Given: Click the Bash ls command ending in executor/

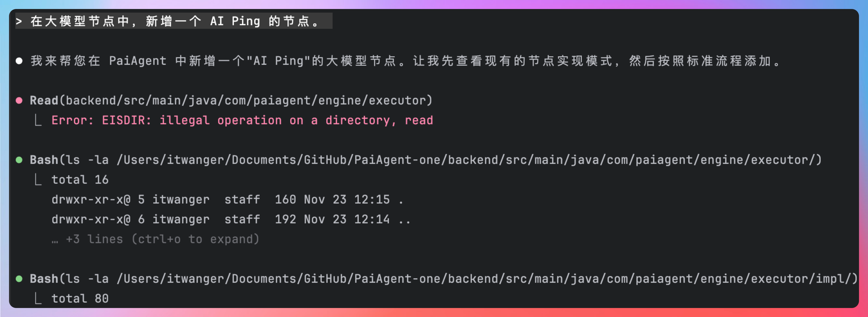Looking at the screenshot, I should (x=426, y=160).
